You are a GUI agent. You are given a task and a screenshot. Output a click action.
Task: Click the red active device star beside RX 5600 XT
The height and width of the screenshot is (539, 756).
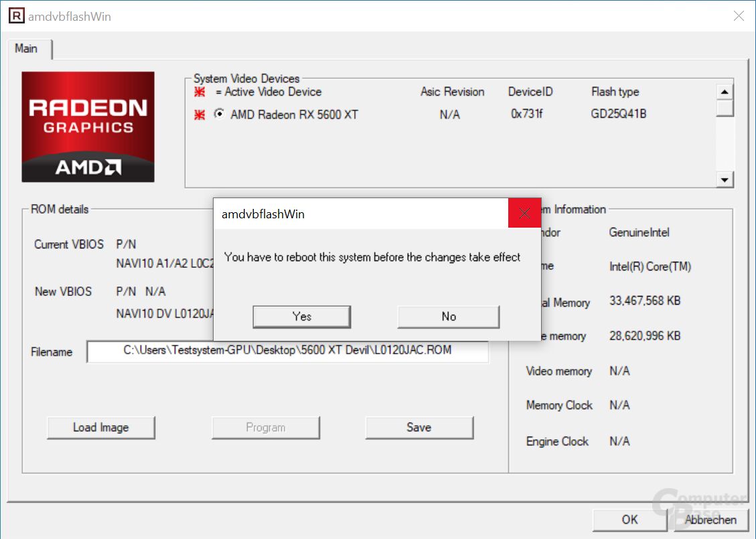click(200, 114)
